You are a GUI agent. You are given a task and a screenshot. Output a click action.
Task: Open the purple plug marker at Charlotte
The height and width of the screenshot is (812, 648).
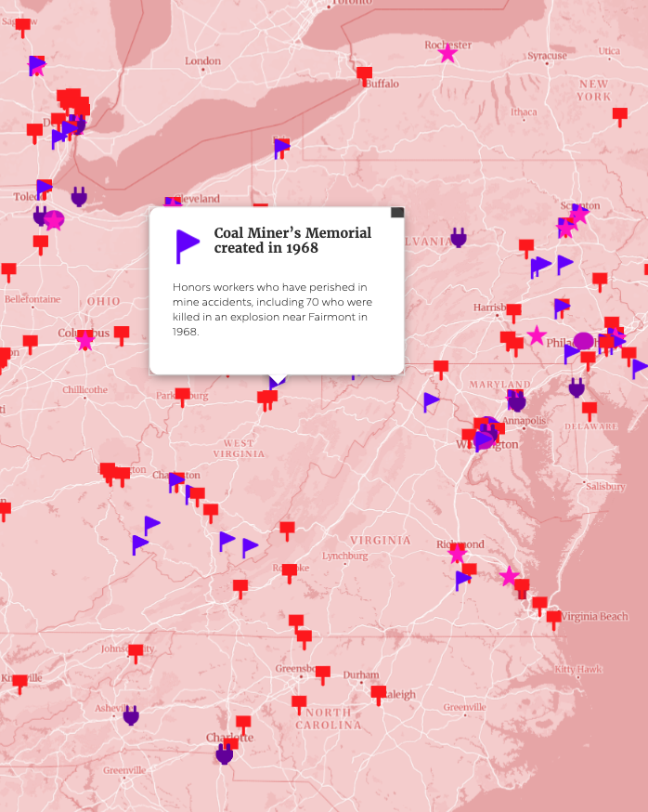(224, 754)
